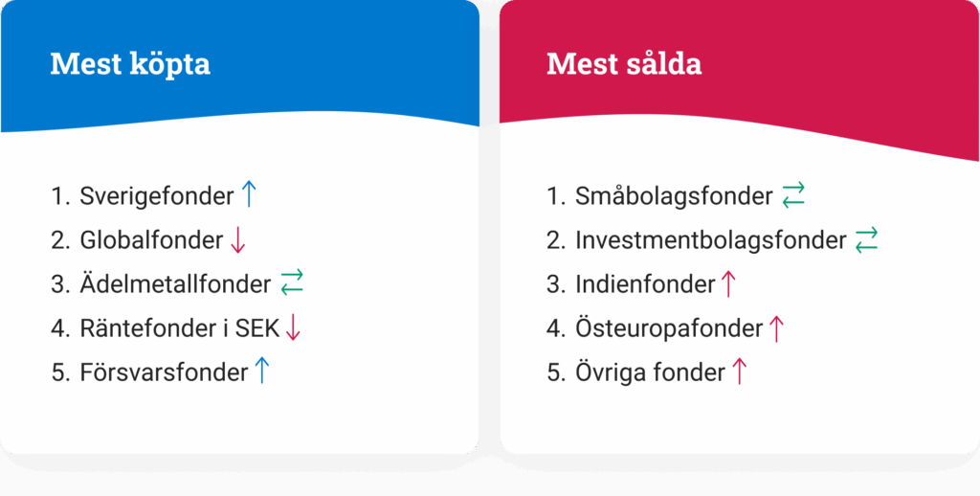Click the green swap arrows beside Ädelmetallfonder
980x496 pixels.
tap(291, 283)
